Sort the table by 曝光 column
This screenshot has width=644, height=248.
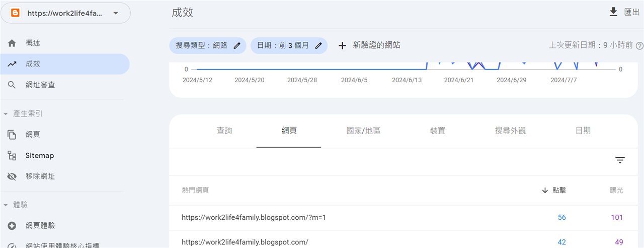(x=616, y=190)
